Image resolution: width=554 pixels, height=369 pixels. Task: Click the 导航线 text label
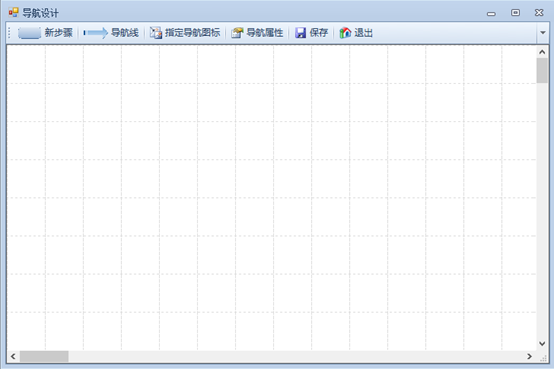click(124, 33)
